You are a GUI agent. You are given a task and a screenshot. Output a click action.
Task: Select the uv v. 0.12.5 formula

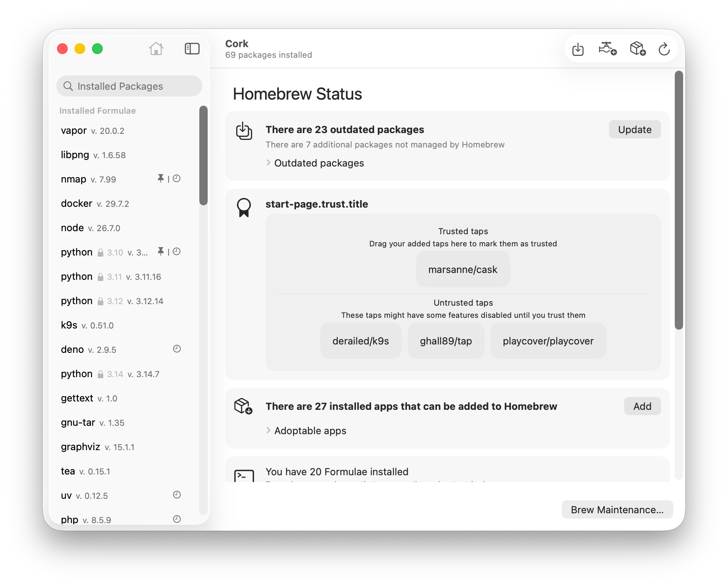coord(122,496)
